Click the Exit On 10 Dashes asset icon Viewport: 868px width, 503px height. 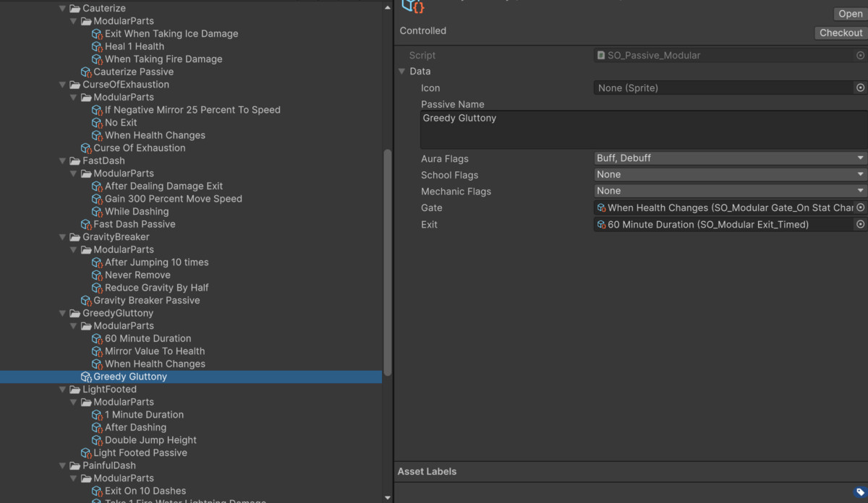97,491
